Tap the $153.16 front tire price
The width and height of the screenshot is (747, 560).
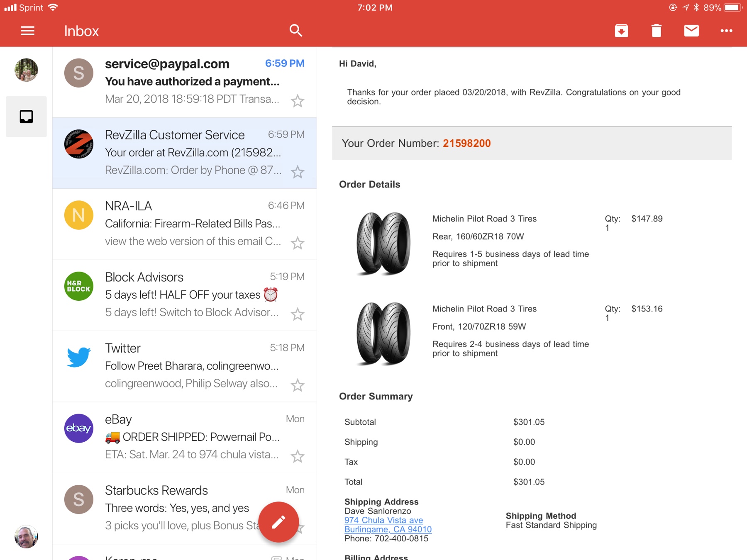647,309
